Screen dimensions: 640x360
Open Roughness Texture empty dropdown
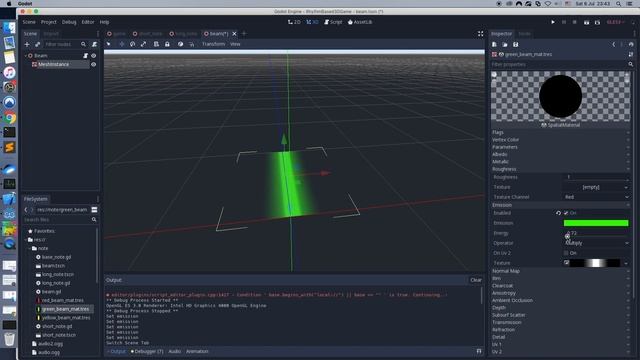click(596, 187)
